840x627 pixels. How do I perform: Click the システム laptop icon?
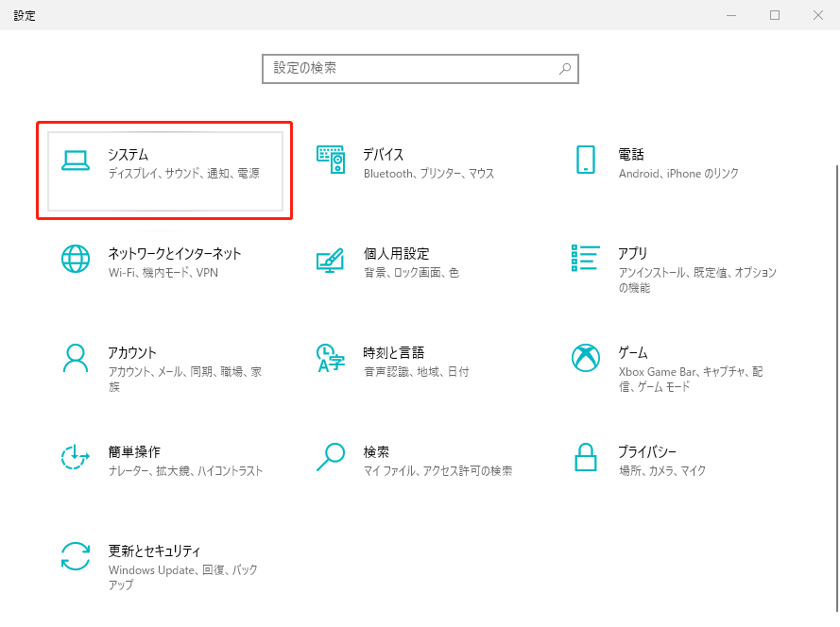pos(76,161)
